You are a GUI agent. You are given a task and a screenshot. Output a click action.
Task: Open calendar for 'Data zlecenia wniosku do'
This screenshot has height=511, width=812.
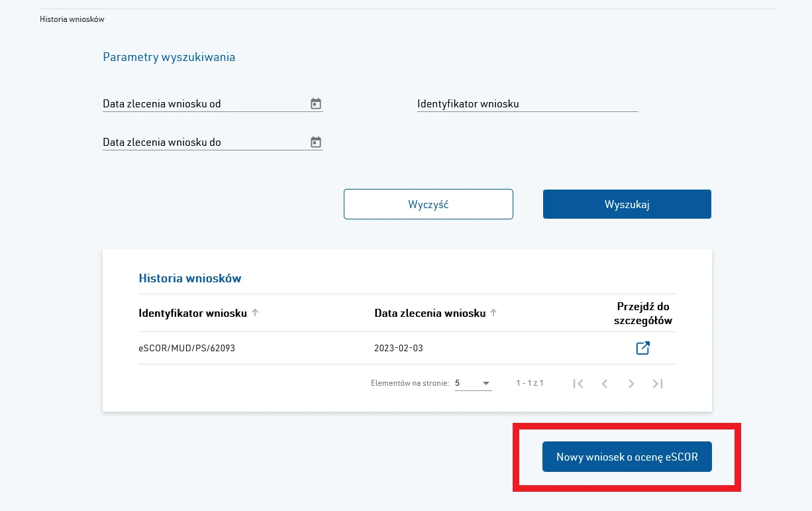point(316,142)
